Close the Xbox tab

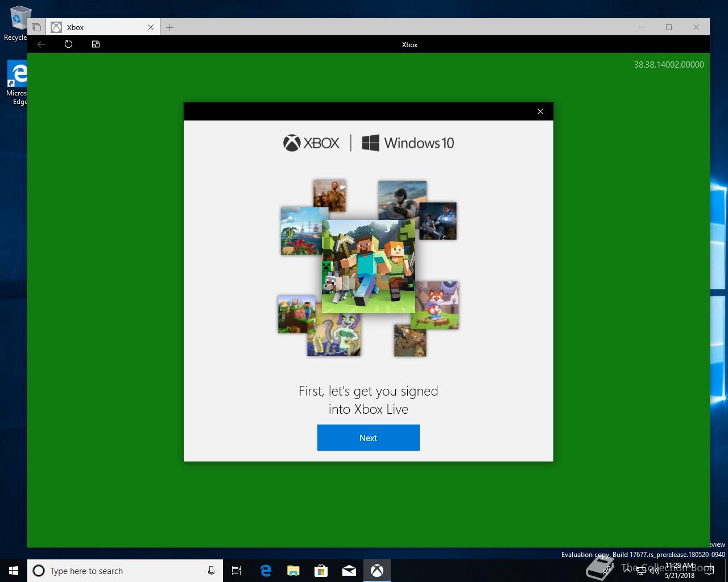151,27
